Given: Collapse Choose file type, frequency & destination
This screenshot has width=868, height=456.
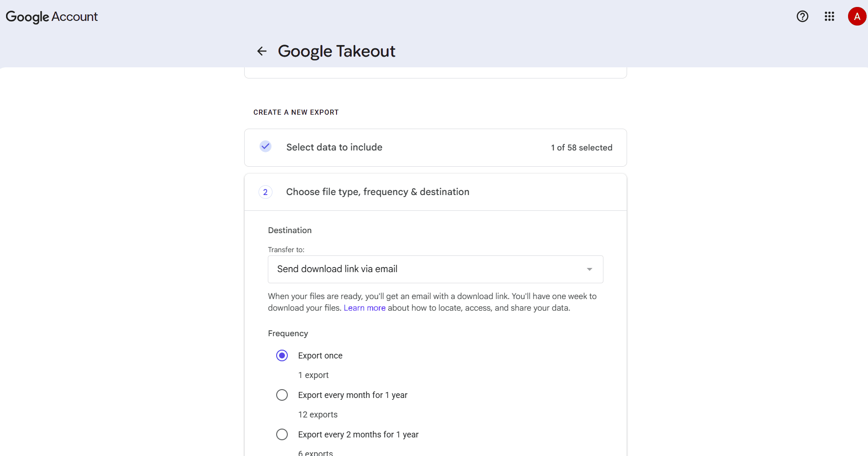Looking at the screenshot, I should click(x=435, y=192).
